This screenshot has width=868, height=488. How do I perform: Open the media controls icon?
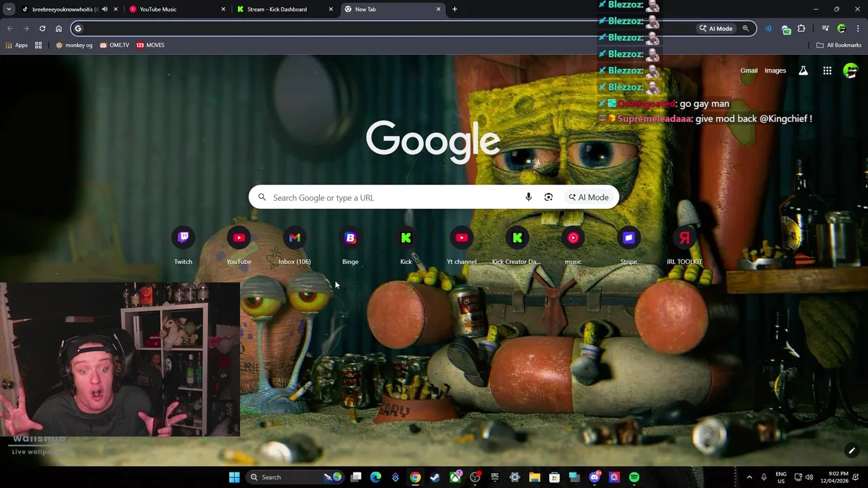tap(825, 28)
